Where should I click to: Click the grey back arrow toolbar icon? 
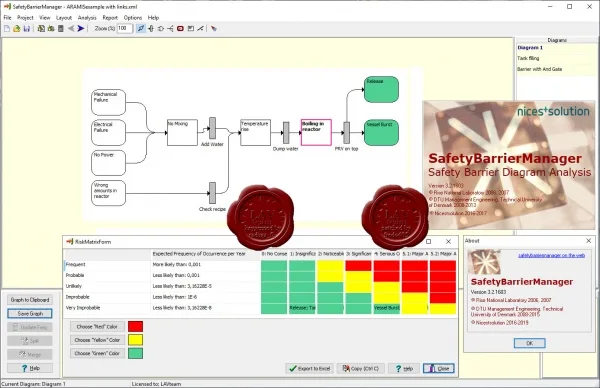point(71,29)
